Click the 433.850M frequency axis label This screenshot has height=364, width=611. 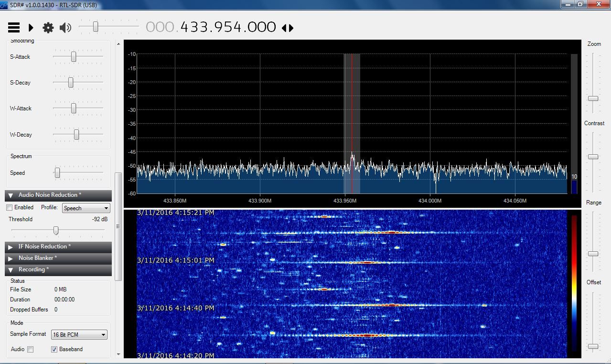pos(175,201)
